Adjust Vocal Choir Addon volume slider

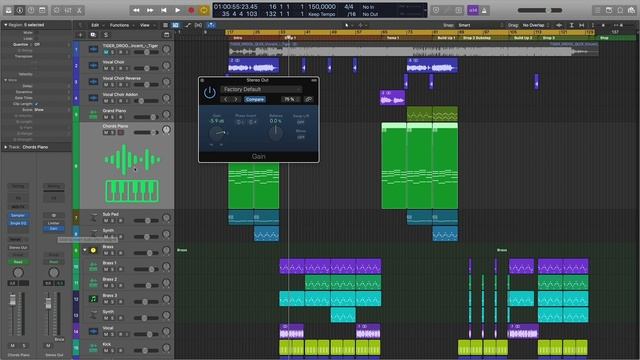[x=146, y=101]
